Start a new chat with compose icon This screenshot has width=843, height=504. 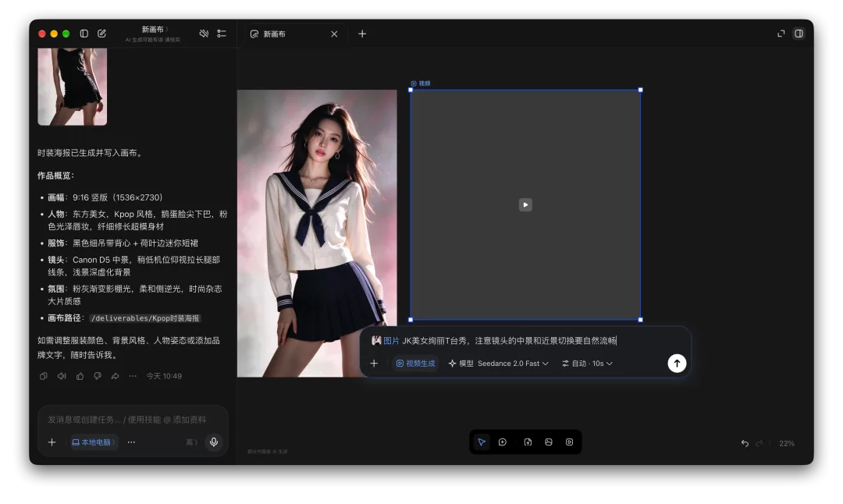[x=101, y=34]
